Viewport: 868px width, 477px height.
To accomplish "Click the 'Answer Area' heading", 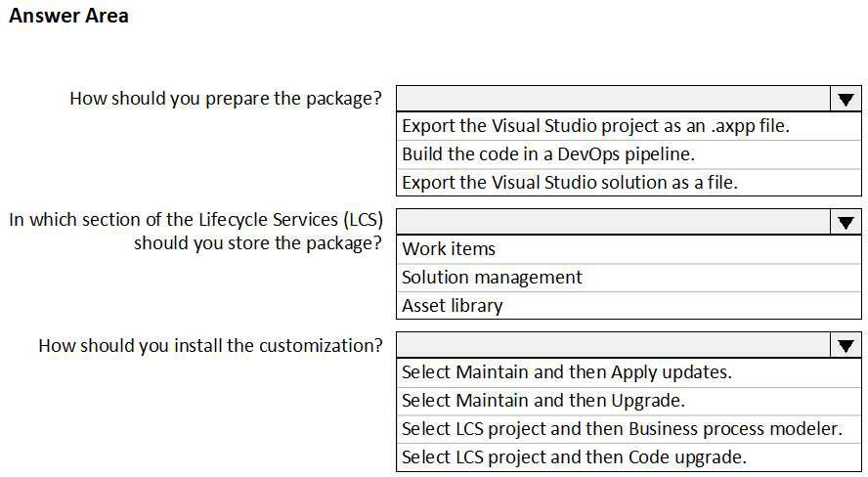I will click(x=68, y=16).
